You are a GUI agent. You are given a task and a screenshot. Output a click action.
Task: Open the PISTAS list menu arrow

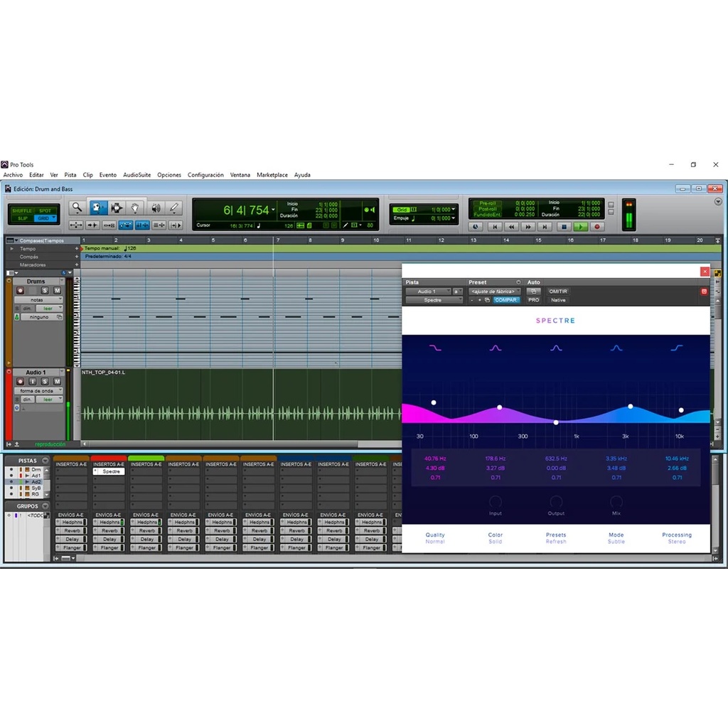[45, 461]
